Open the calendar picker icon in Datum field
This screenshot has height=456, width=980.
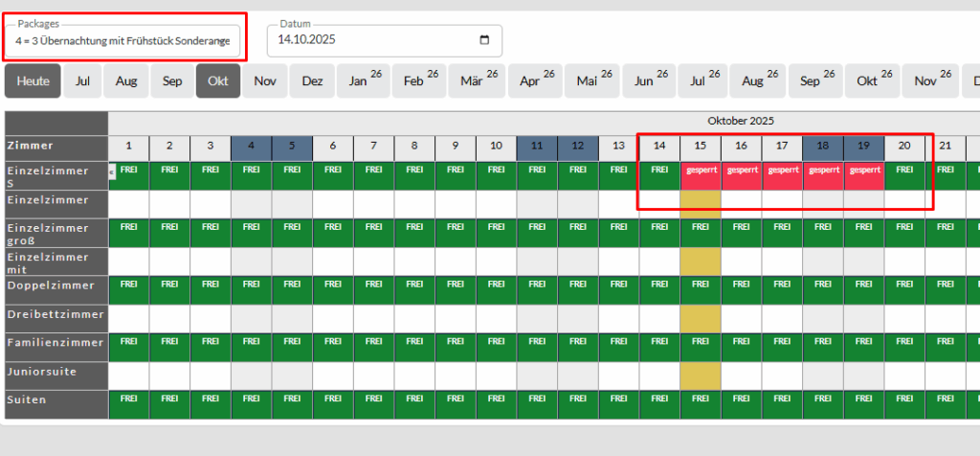tap(484, 40)
